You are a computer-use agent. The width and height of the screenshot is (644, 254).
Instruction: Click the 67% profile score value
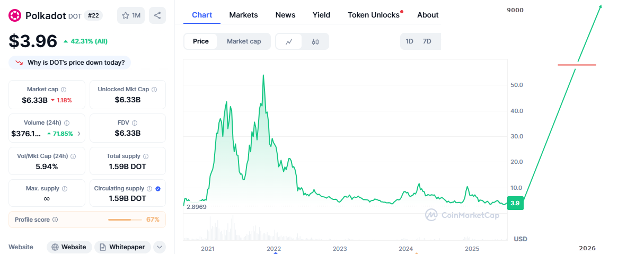153,220
